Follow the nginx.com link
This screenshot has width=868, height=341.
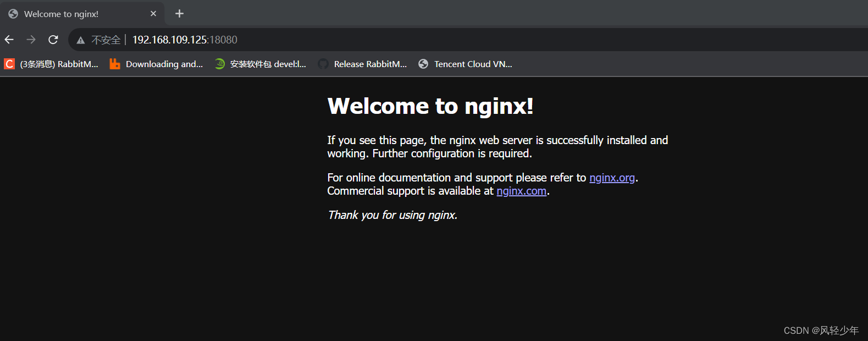[x=521, y=191]
